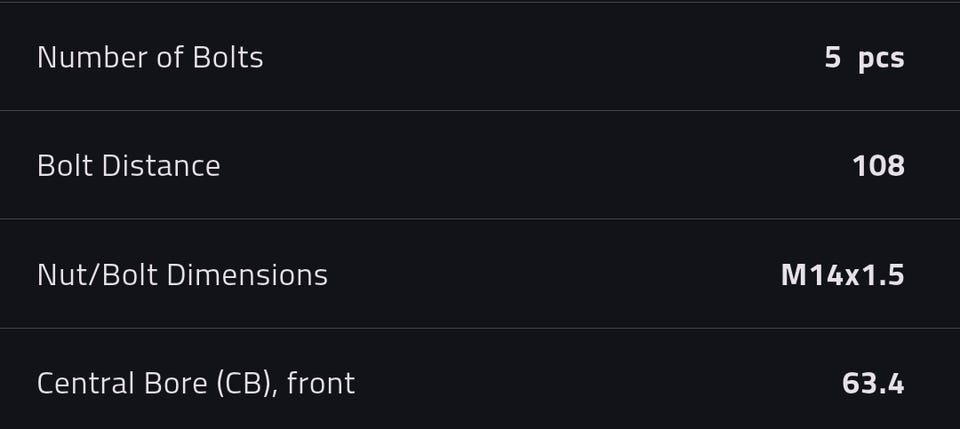Viewport: 960px width, 429px height.
Task: Click the (CB) abbreviation text
Action: tap(246, 383)
